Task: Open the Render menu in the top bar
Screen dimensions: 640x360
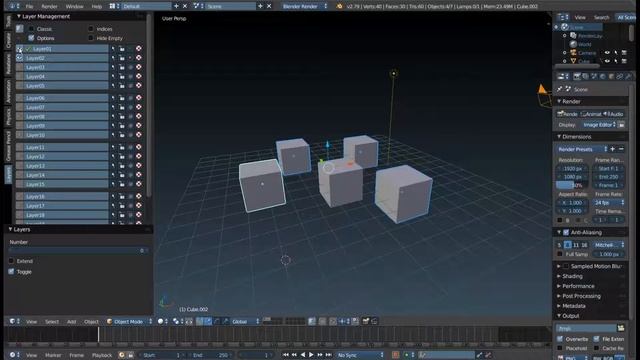Action: 49,7
